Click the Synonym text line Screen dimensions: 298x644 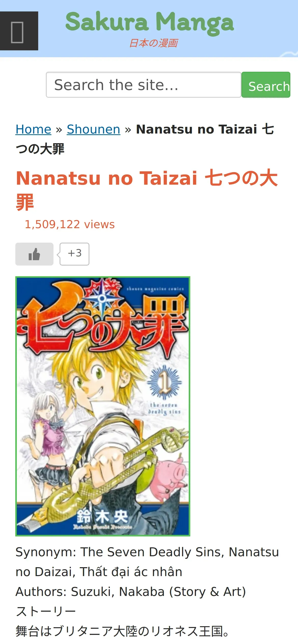pos(147,562)
